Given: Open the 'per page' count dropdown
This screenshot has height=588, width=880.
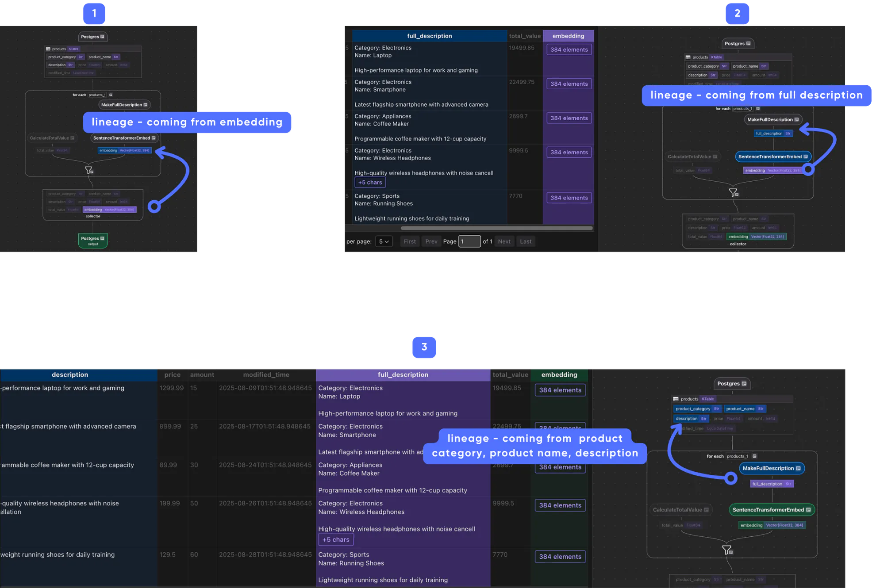Looking at the screenshot, I should point(384,241).
